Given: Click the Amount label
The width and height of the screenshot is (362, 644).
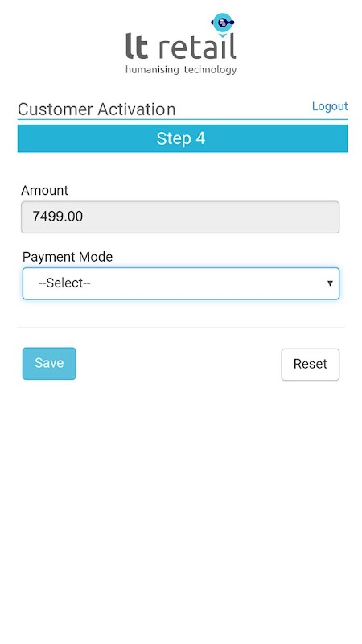Looking at the screenshot, I should tap(45, 190).
